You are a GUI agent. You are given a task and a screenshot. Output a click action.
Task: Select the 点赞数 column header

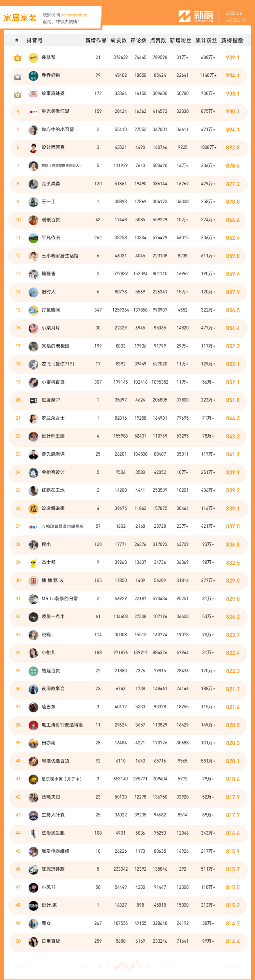[158, 41]
